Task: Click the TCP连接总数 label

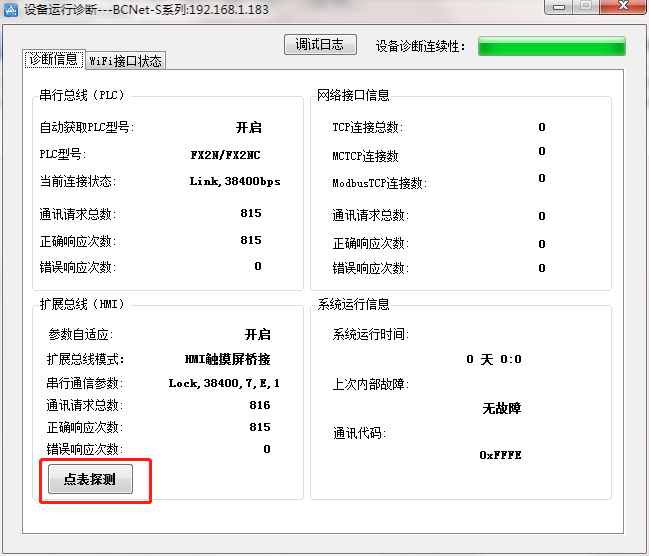Action: point(366,127)
